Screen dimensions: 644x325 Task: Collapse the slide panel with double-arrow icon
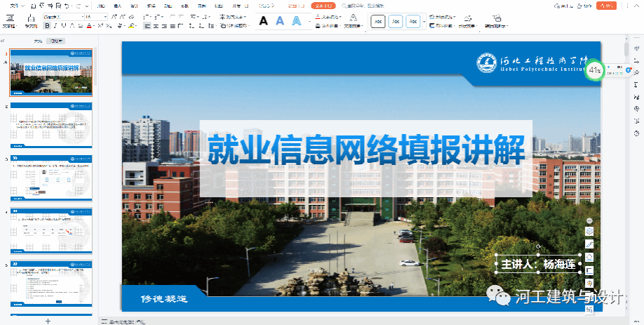(3, 41)
